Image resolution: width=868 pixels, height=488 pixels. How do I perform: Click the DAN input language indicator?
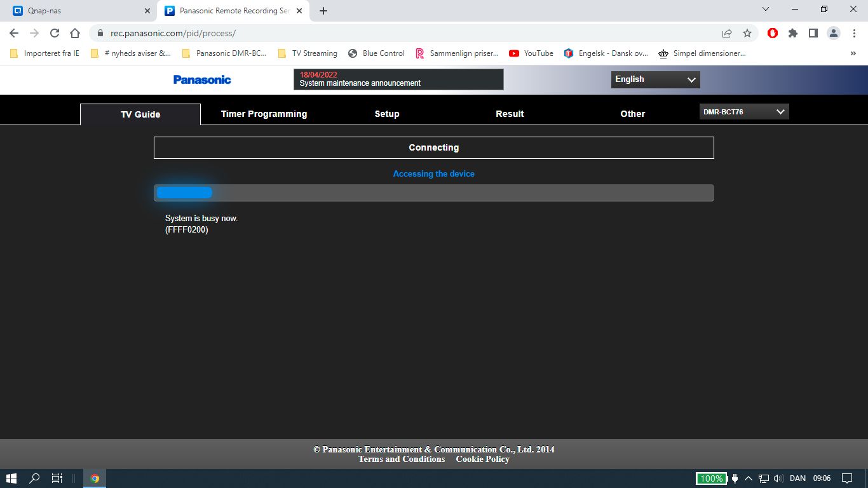[797, 478]
